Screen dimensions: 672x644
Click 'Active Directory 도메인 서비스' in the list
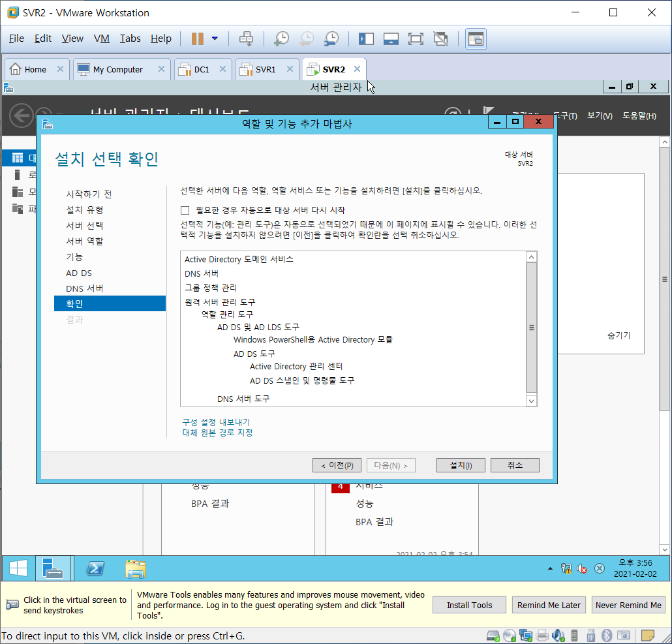pyautogui.click(x=239, y=259)
